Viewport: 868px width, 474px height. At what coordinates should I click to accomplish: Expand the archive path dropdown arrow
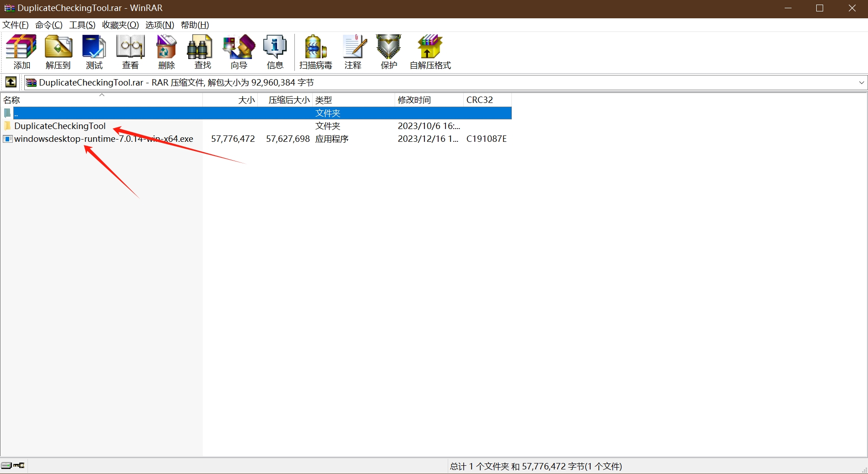pos(861,83)
